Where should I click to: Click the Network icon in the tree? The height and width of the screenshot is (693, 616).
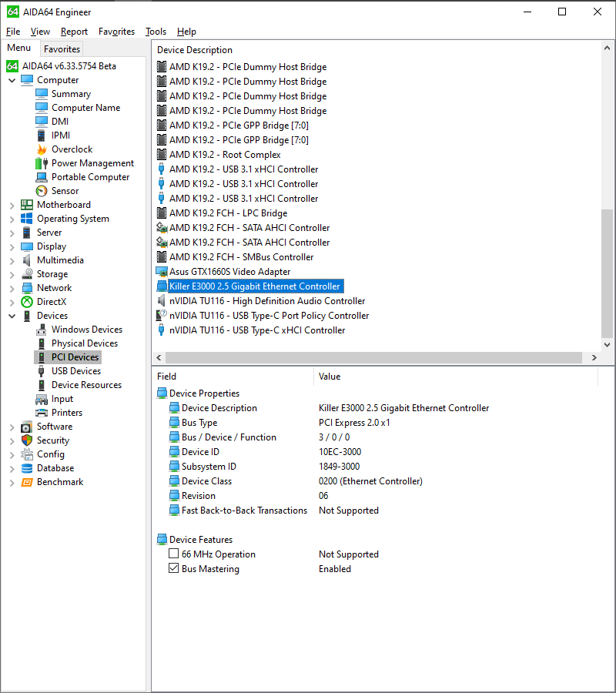click(x=27, y=288)
